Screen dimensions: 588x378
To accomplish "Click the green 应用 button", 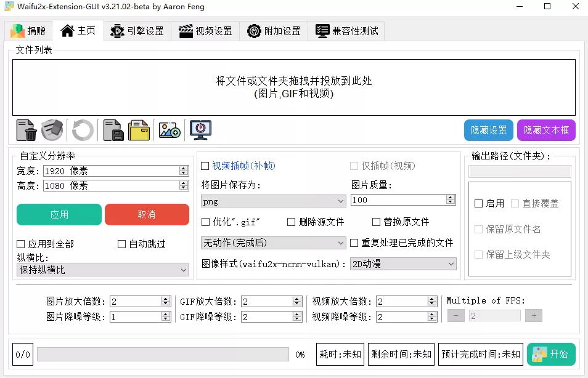I will [x=59, y=215].
